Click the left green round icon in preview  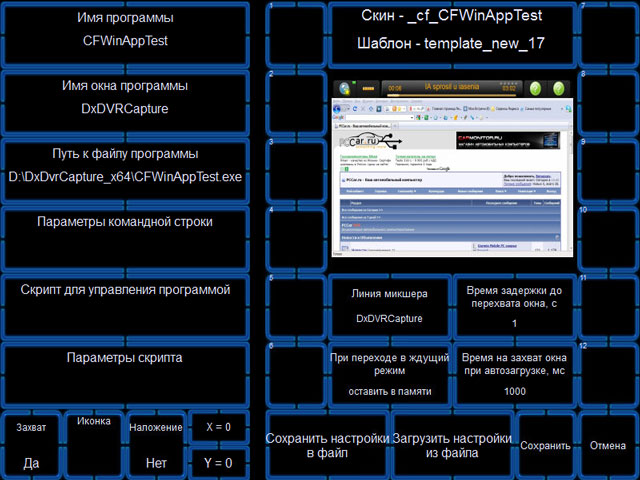(x=534, y=88)
